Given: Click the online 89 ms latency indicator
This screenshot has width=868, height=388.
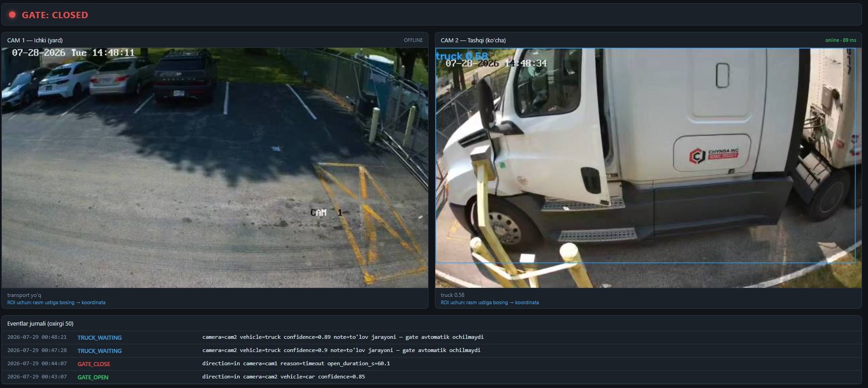Looking at the screenshot, I should [x=841, y=40].
